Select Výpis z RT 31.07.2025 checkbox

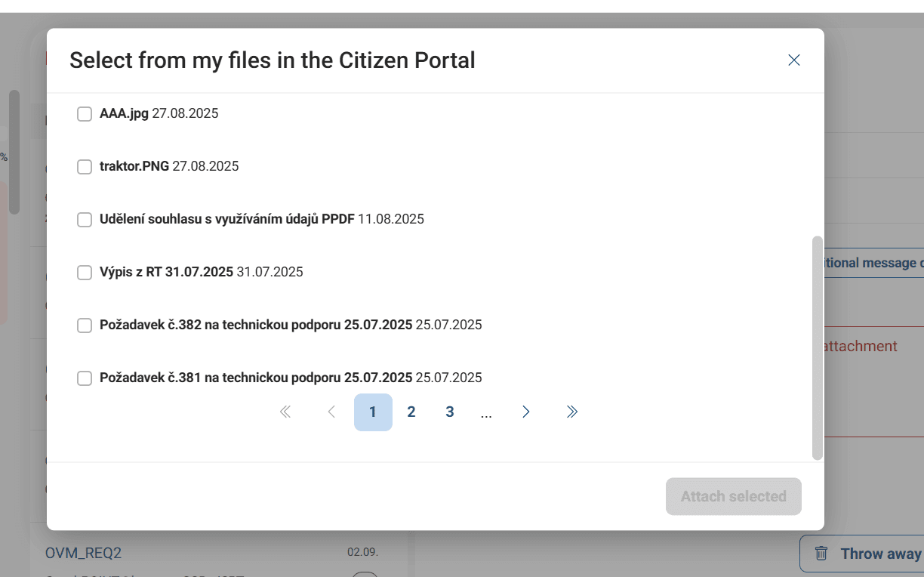pyautogui.click(x=85, y=273)
